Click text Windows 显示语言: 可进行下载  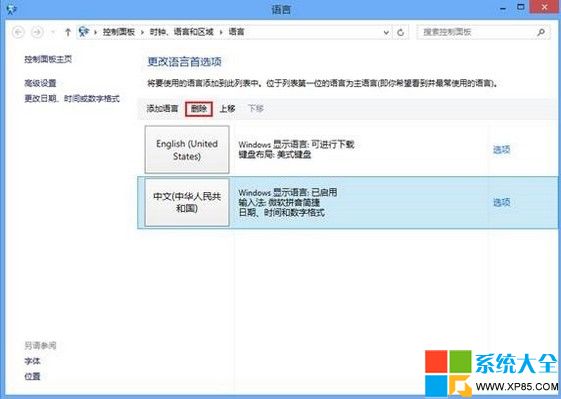(x=296, y=145)
